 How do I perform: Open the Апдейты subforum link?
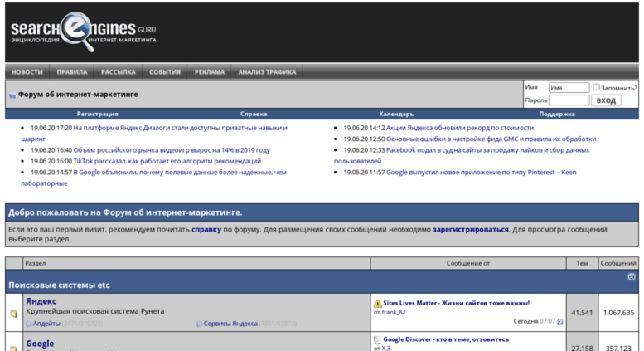pyautogui.click(x=46, y=324)
